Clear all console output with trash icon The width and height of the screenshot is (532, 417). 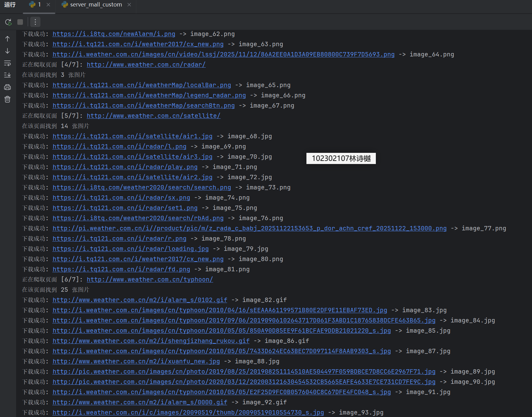click(7, 99)
